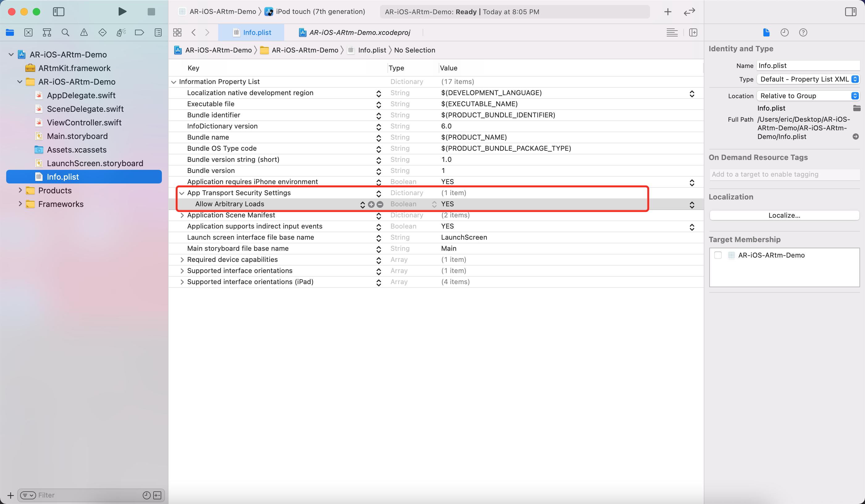Open Localization native development region value popup
Image resolution: width=865 pixels, height=504 pixels.
click(x=692, y=94)
